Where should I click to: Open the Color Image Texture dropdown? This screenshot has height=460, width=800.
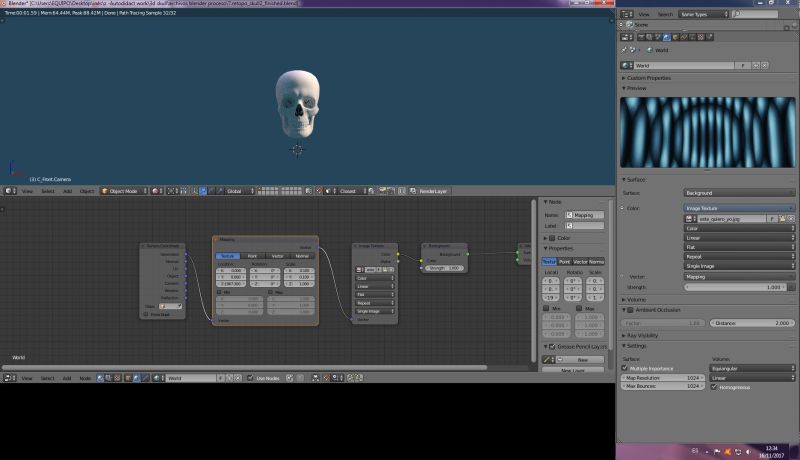tap(739, 208)
